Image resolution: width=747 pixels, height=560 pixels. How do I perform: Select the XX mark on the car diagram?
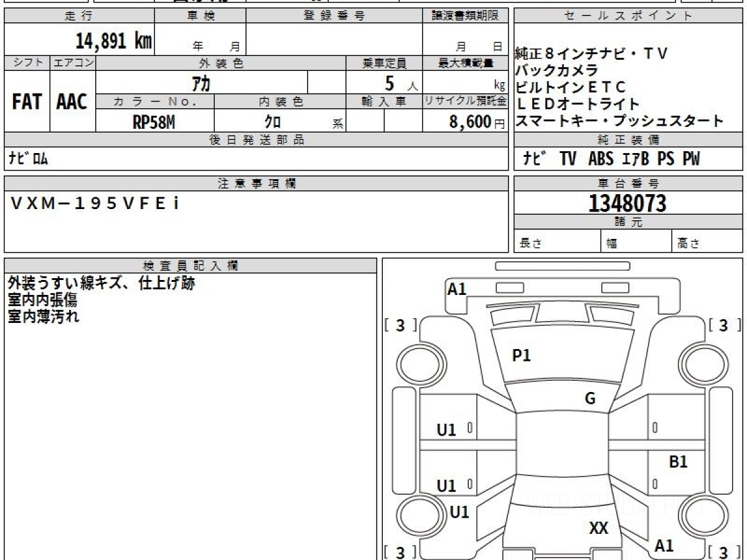598,528
